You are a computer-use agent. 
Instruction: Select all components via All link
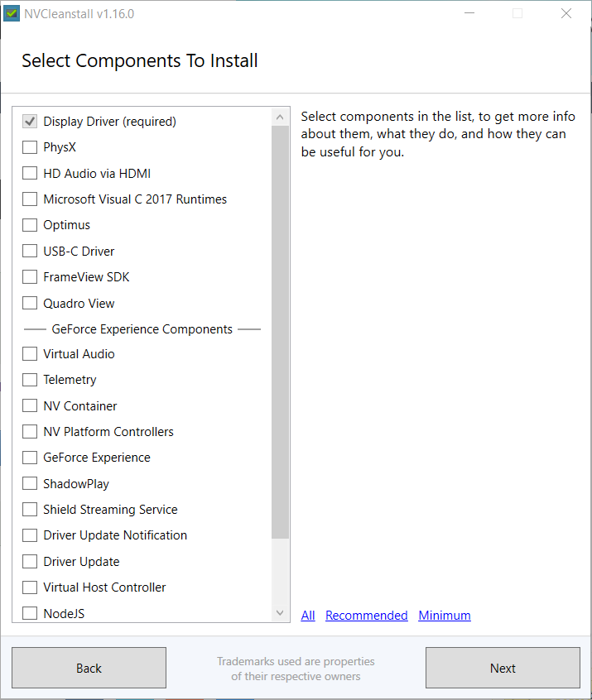pos(308,615)
